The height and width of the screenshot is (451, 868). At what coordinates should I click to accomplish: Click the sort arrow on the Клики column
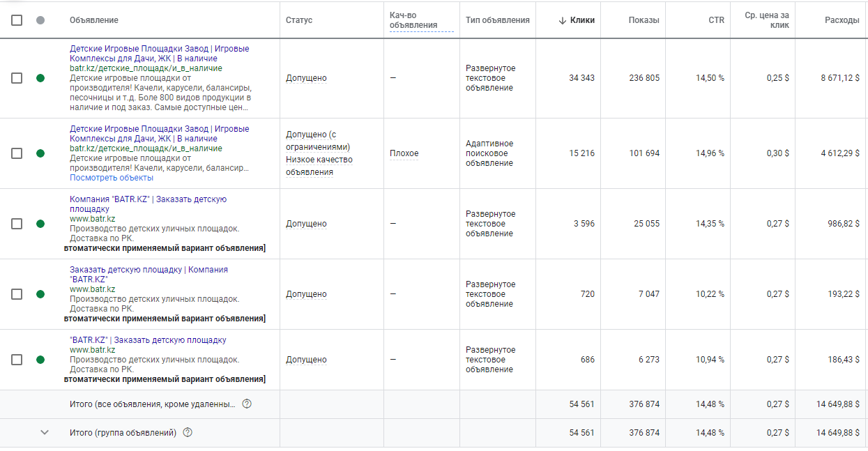[563, 20]
